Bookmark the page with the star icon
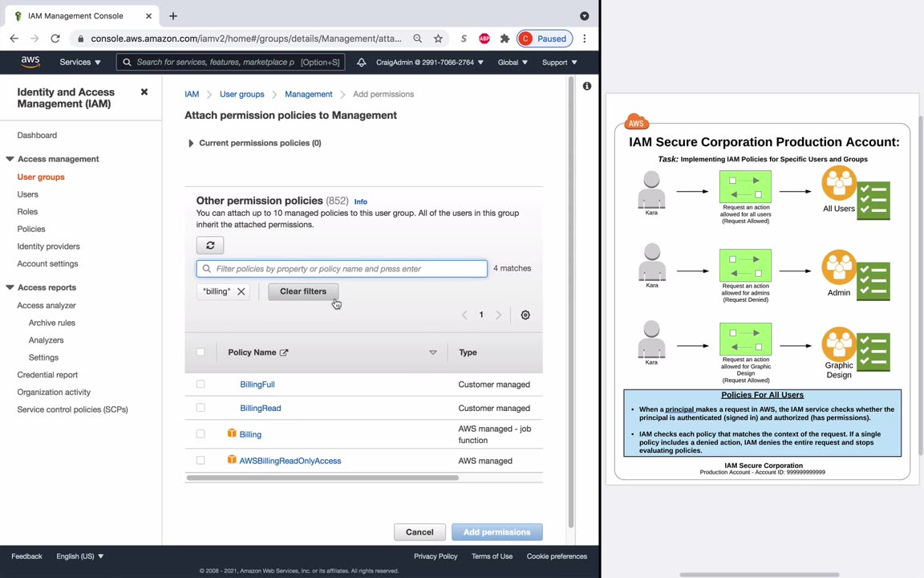This screenshot has height=578, width=924. (438, 39)
